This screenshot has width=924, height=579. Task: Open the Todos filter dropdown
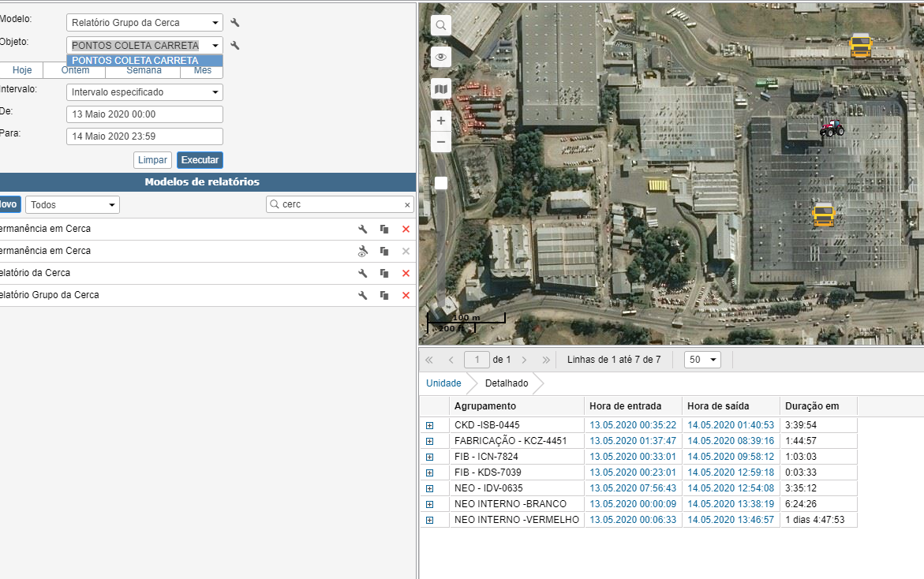pyautogui.click(x=72, y=205)
